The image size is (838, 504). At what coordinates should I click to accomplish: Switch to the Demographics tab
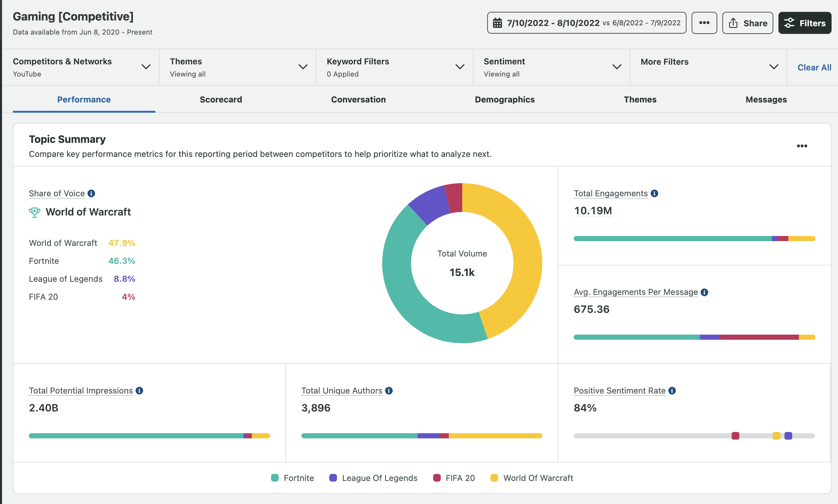tap(505, 99)
